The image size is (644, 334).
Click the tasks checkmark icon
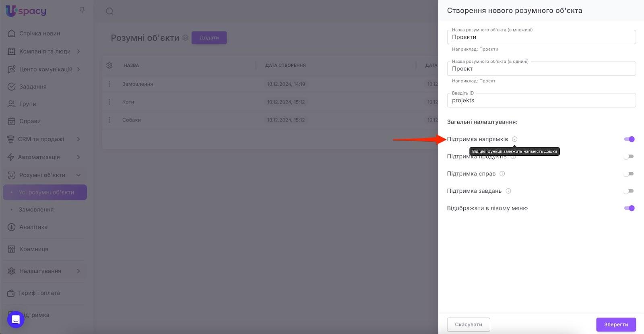tap(12, 87)
